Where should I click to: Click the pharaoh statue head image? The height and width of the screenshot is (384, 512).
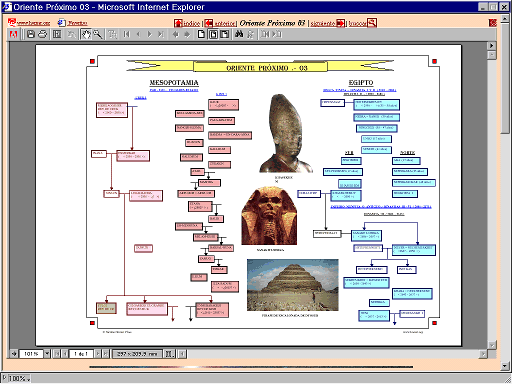(x=286, y=133)
